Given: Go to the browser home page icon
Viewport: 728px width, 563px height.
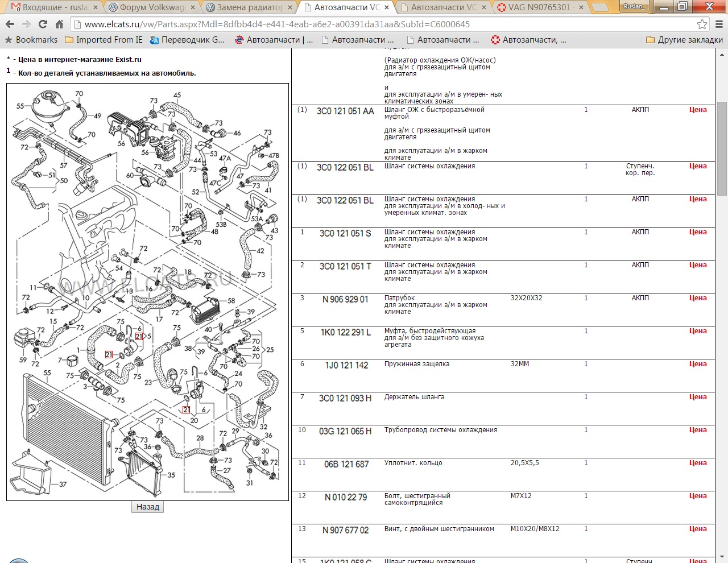Looking at the screenshot, I should point(59,24).
